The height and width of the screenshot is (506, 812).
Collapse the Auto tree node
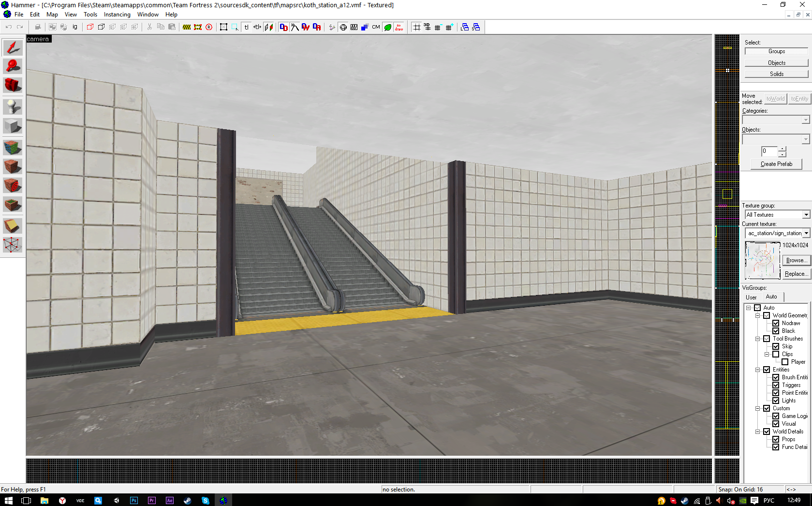click(x=748, y=308)
